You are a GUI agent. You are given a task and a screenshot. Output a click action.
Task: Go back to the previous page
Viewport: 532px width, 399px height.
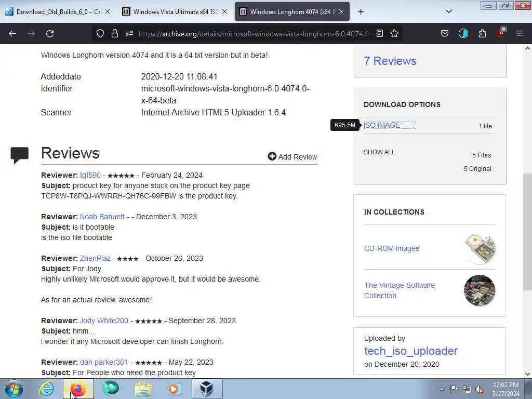point(12,34)
